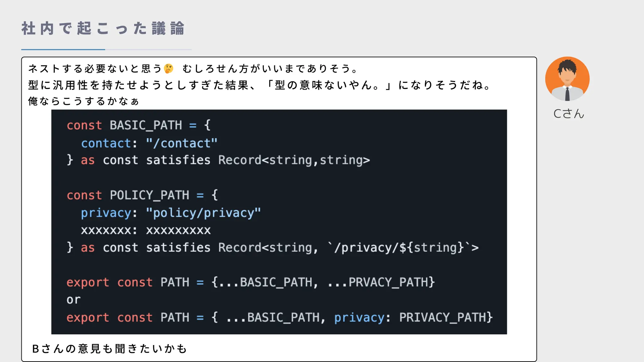644x362 pixels.
Task: Click the slide title 社内で起こった議論
Action: click(103, 29)
